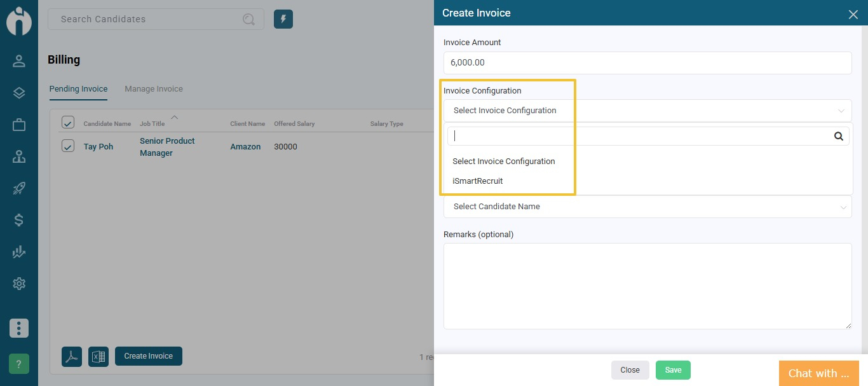Open the settings gear icon in sidebar

[x=19, y=284]
